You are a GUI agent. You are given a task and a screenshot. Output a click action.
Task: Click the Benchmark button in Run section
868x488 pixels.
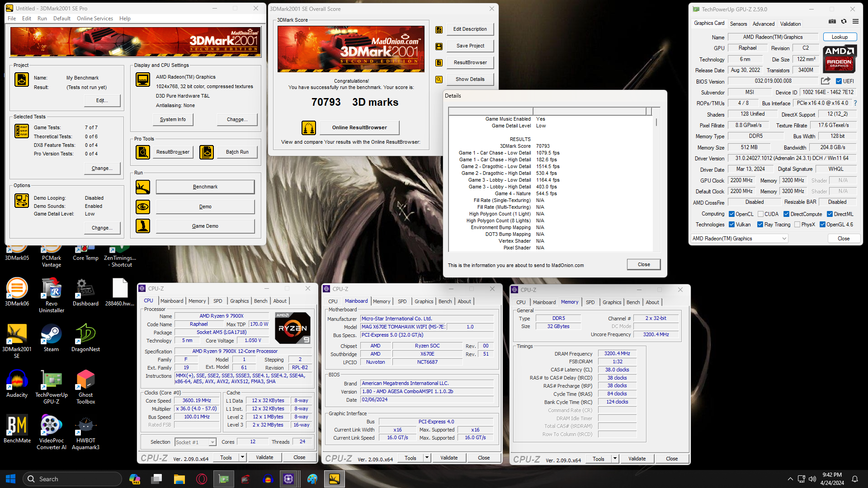pyautogui.click(x=205, y=187)
